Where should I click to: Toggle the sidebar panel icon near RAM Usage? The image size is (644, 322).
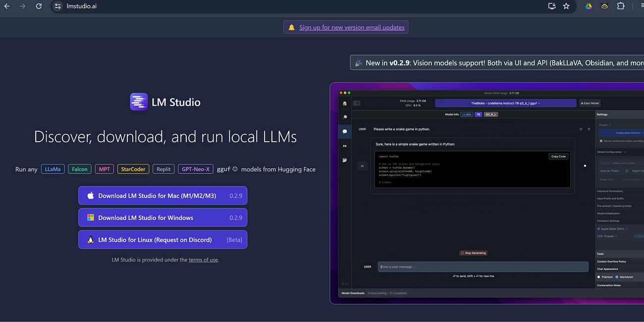[x=357, y=103]
